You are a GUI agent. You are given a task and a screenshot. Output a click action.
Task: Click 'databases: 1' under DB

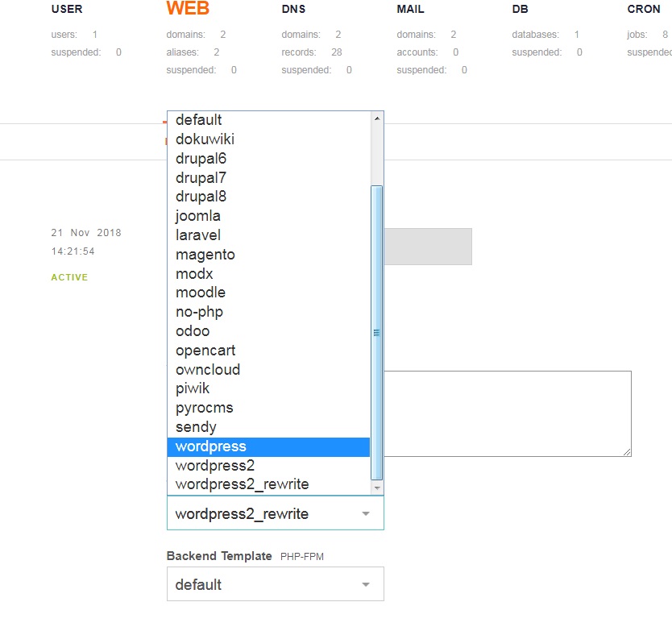(x=545, y=35)
